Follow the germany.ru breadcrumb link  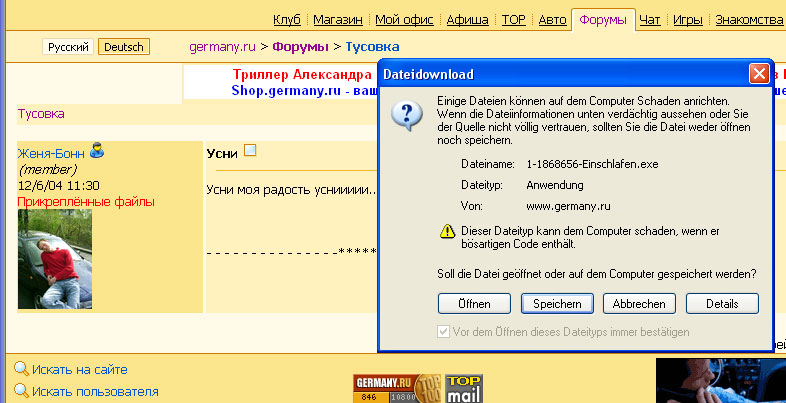pyautogui.click(x=222, y=47)
